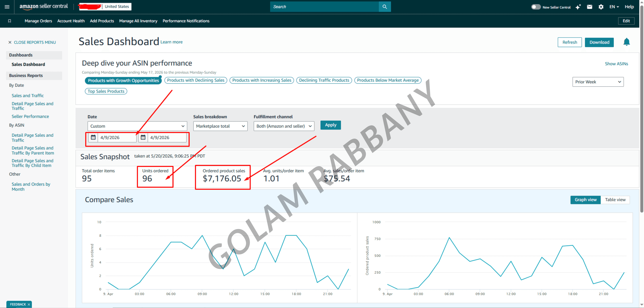Select Business Reports section header
The width and height of the screenshot is (644, 308).
(34, 75)
